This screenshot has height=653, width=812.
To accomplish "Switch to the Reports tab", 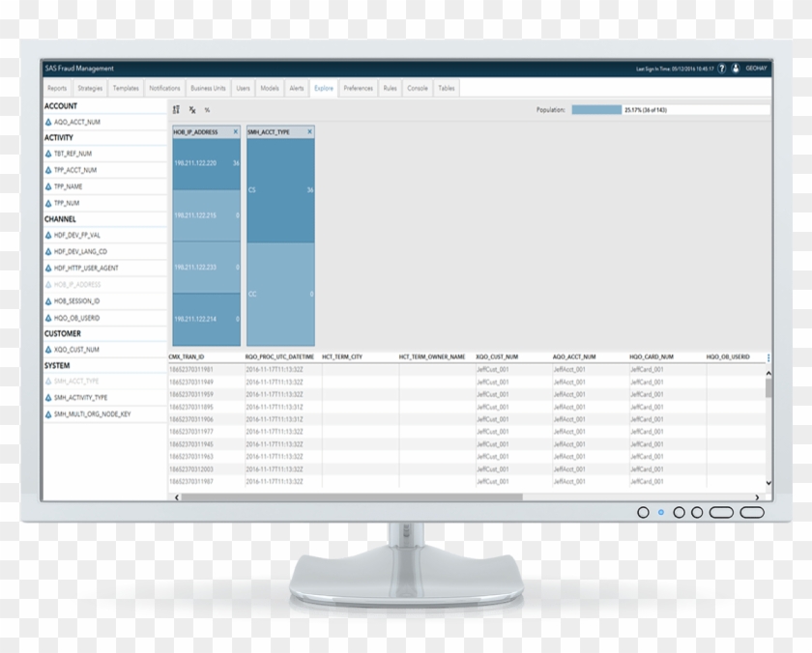I will tap(58, 87).
